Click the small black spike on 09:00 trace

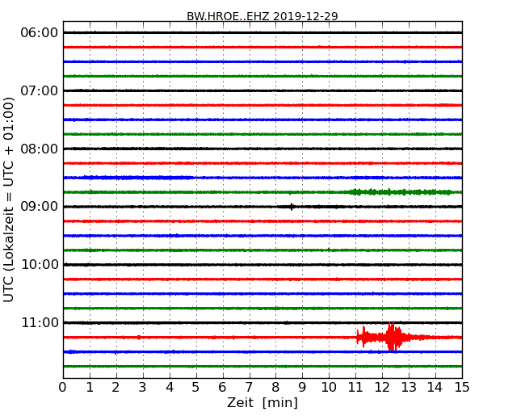pos(292,207)
